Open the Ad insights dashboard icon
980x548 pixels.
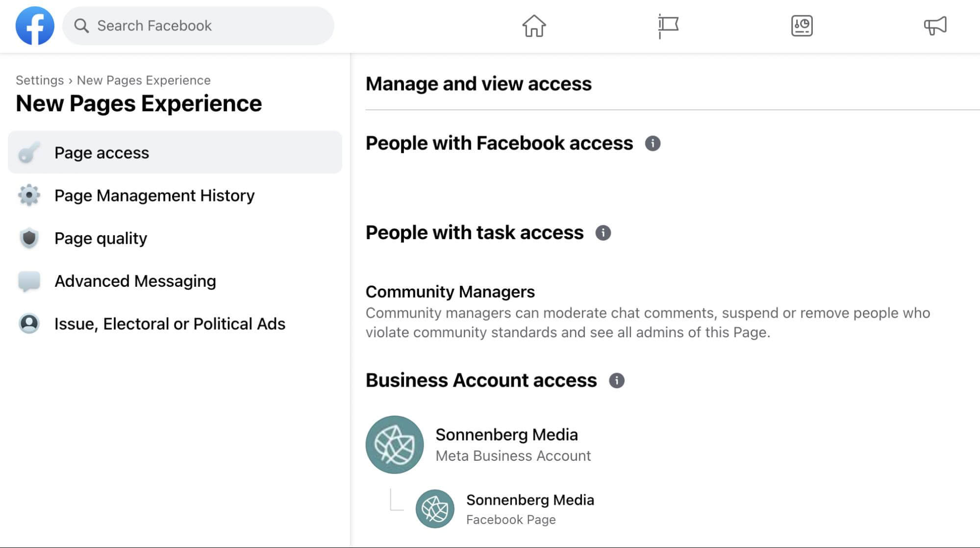(x=802, y=25)
